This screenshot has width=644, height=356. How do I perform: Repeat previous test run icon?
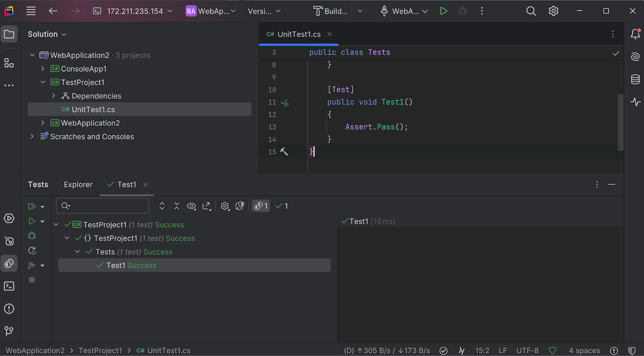coord(32,250)
